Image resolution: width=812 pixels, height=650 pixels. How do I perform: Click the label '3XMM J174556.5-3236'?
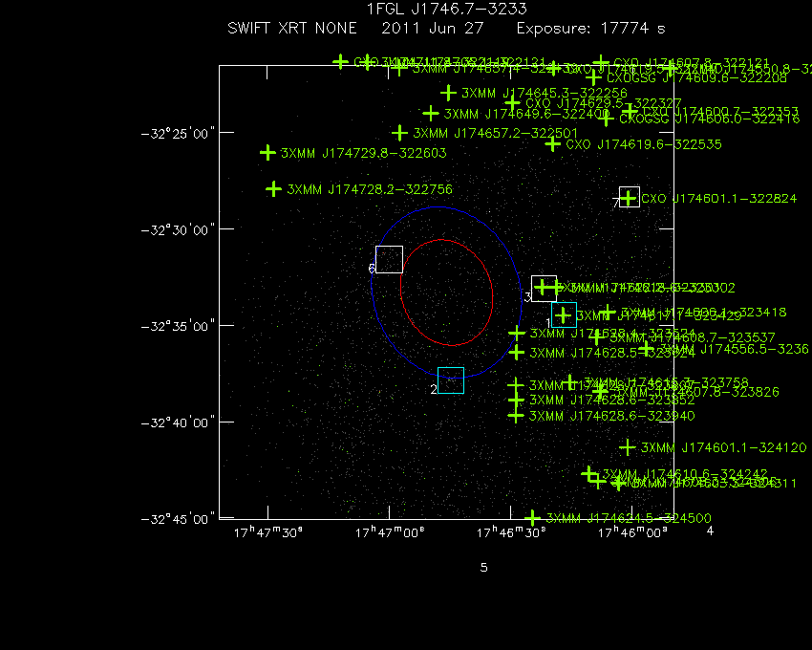734,349
